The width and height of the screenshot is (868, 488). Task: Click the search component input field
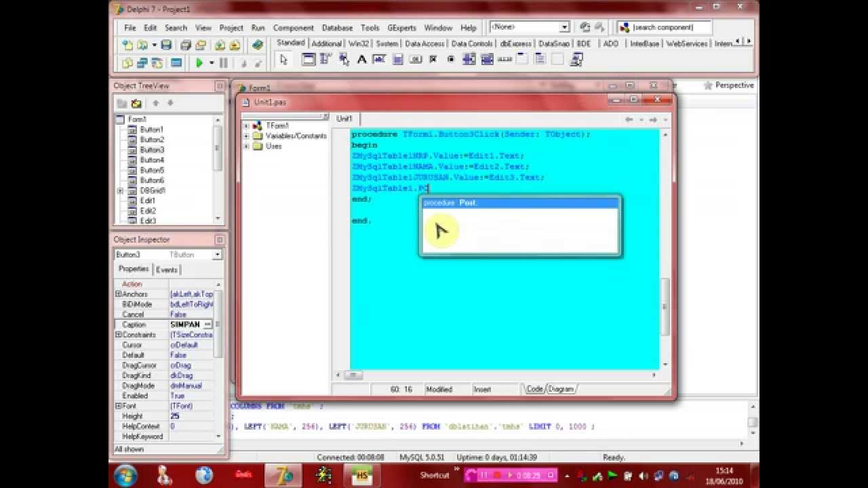[x=670, y=27]
